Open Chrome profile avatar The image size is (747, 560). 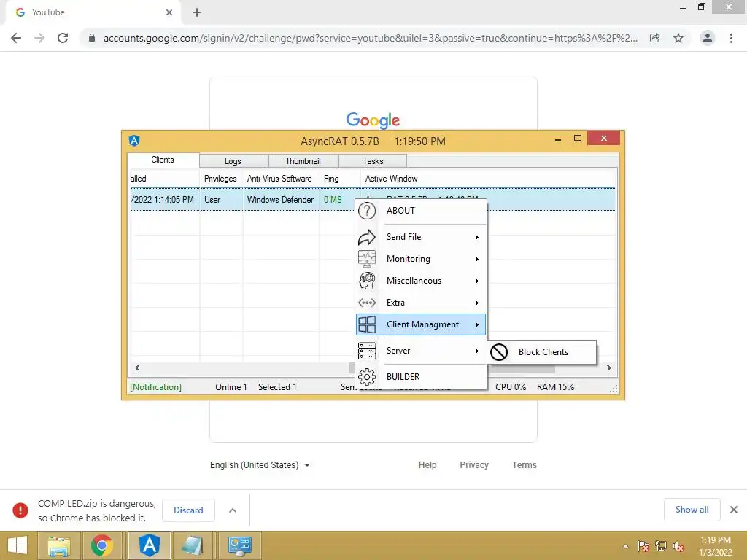[x=708, y=38]
